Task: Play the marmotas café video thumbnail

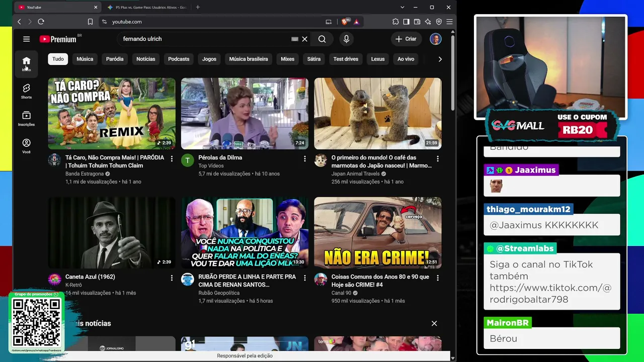Action: tap(378, 113)
